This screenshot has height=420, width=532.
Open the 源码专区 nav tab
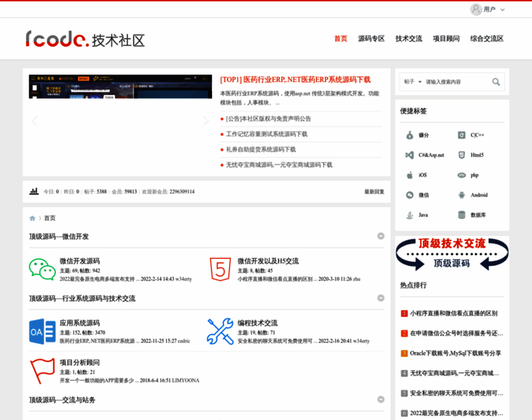[x=371, y=38]
